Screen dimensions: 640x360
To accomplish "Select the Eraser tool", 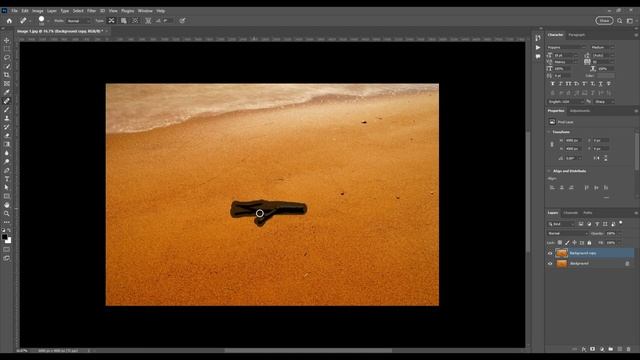I will [7, 136].
